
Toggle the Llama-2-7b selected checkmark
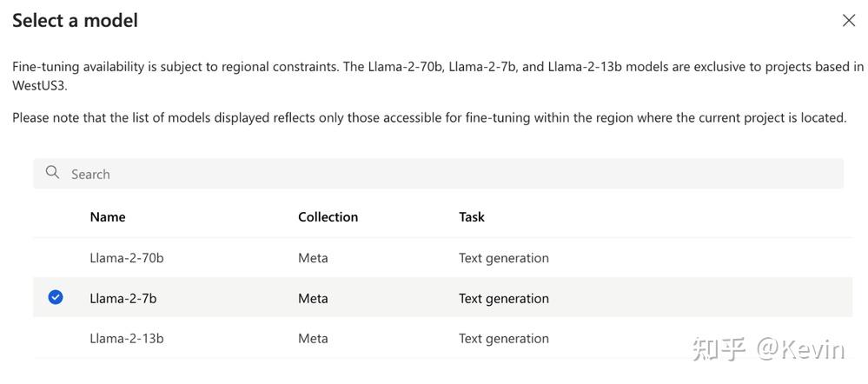(x=56, y=298)
